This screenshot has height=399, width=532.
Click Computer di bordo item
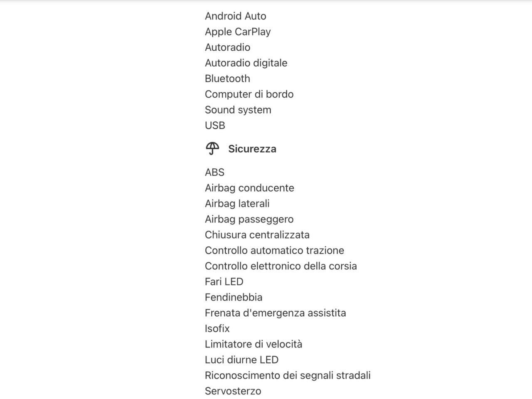pos(249,94)
